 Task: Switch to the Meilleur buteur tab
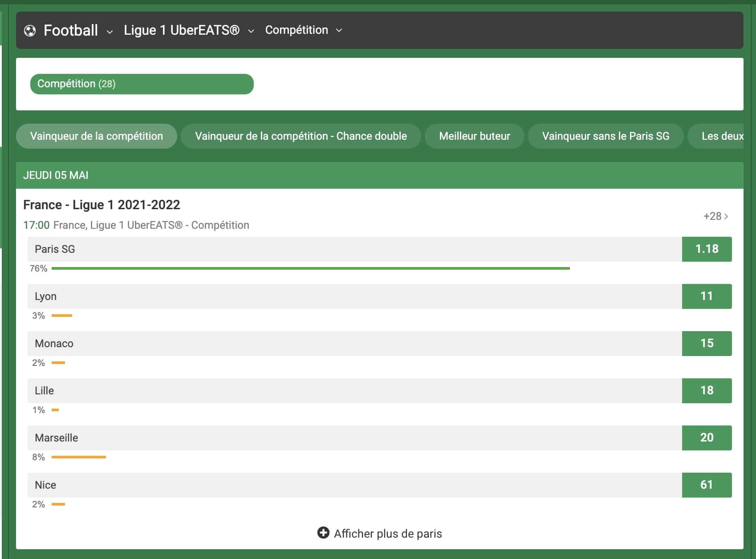(475, 136)
